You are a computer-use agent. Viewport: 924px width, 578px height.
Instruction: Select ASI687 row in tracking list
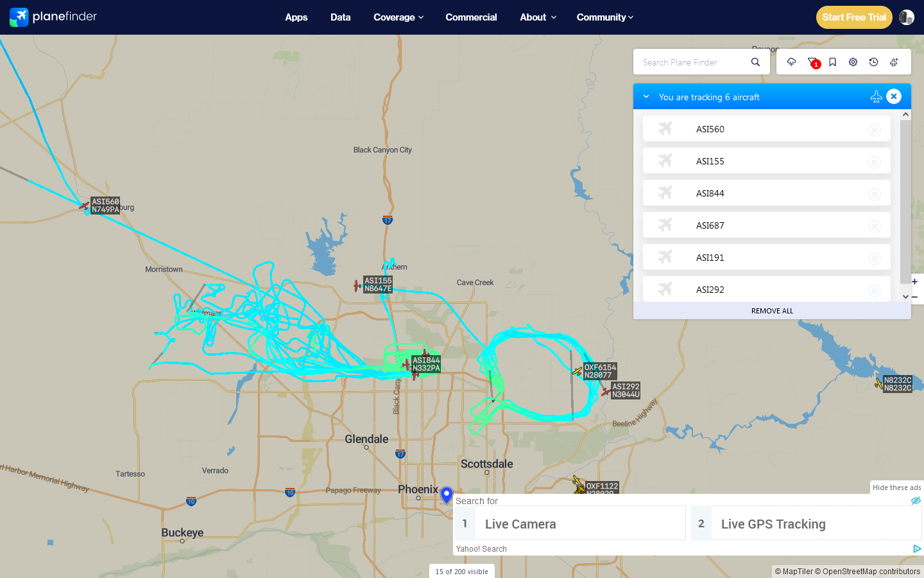[767, 225]
